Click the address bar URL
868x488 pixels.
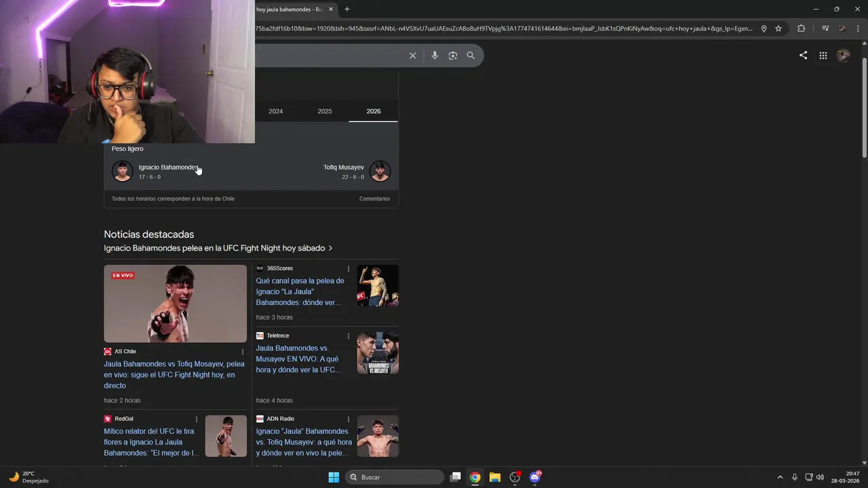click(x=503, y=28)
